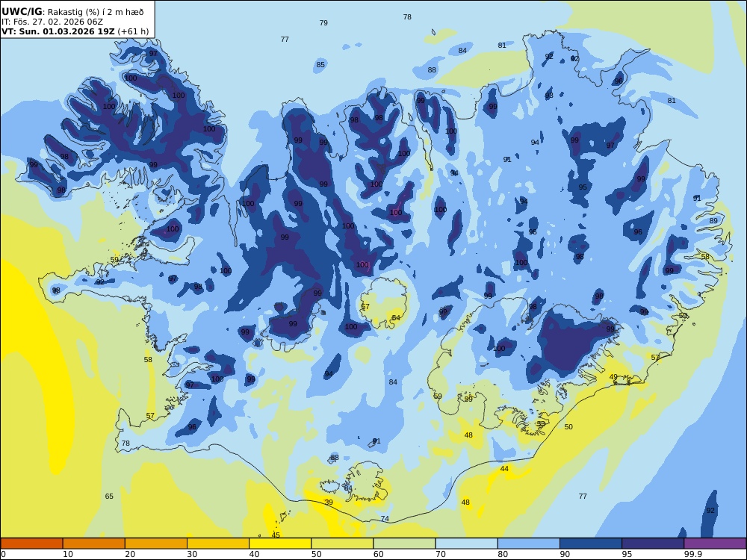The height and width of the screenshot is (560, 747).
Task: Click the legend tick label '10'
Action: pyautogui.click(x=68, y=554)
